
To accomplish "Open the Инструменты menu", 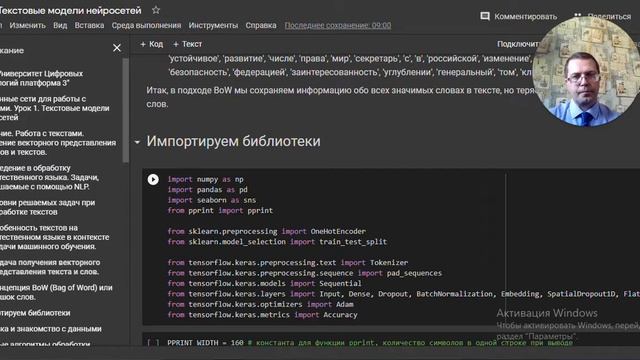I will pyautogui.click(x=213, y=25).
